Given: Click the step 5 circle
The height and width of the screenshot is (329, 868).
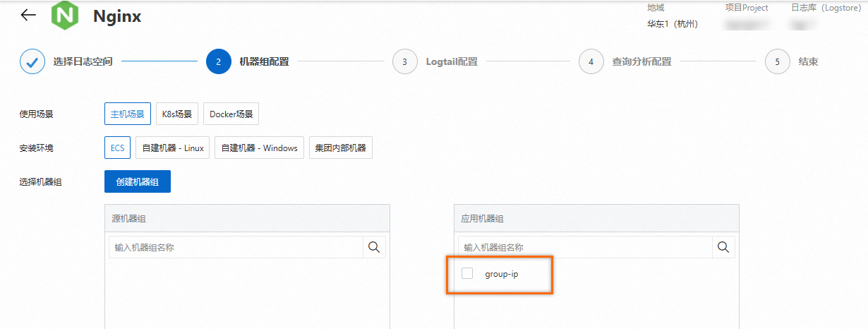Looking at the screenshot, I should [778, 61].
